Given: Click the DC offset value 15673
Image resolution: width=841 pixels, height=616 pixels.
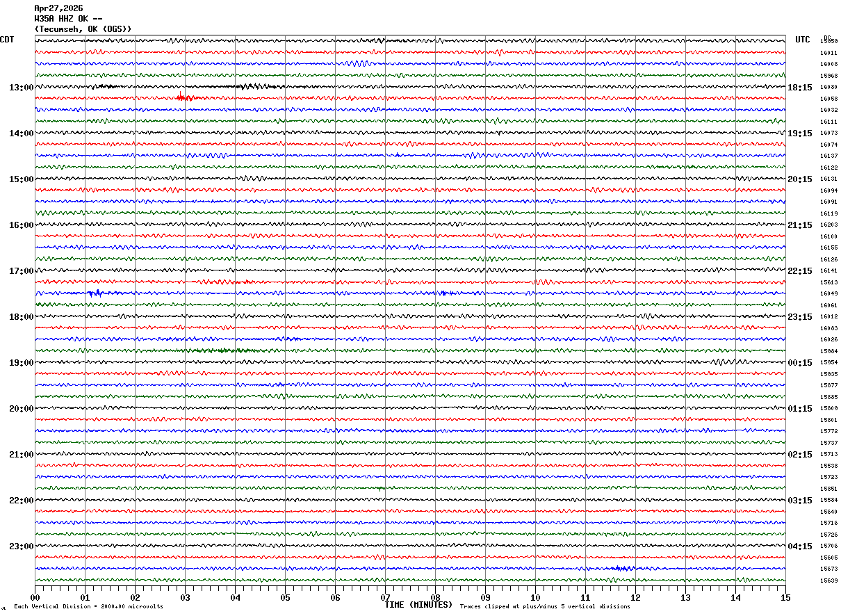Looking at the screenshot, I should (x=828, y=569).
